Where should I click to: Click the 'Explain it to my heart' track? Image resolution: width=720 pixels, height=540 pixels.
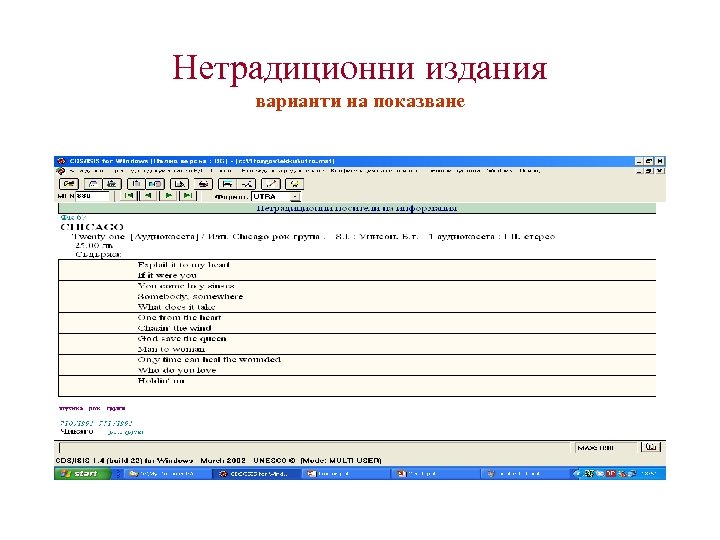click(x=184, y=264)
